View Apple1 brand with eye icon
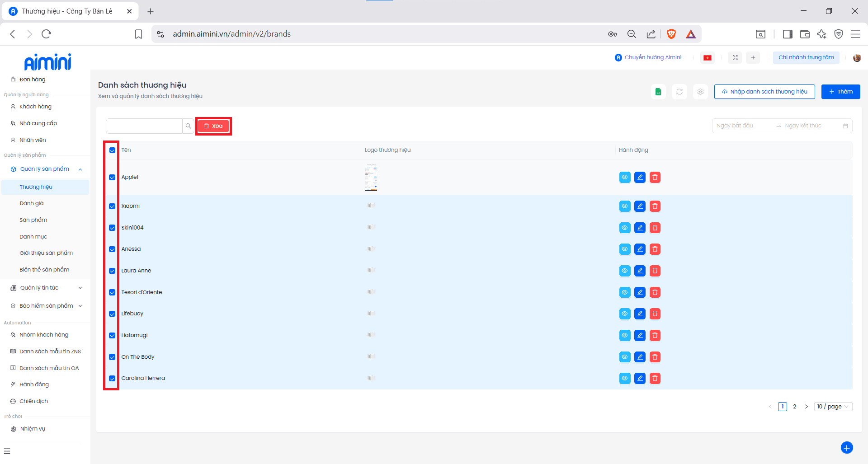The image size is (868, 464). pyautogui.click(x=624, y=178)
